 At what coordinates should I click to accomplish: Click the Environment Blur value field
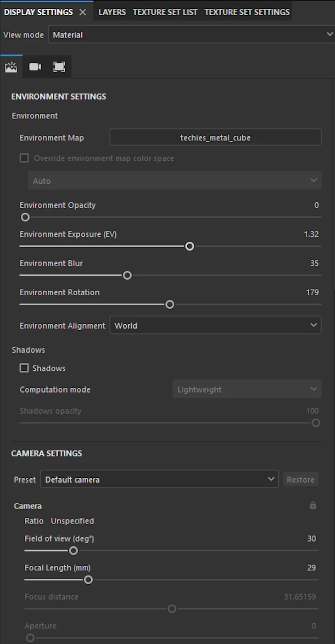[314, 263]
